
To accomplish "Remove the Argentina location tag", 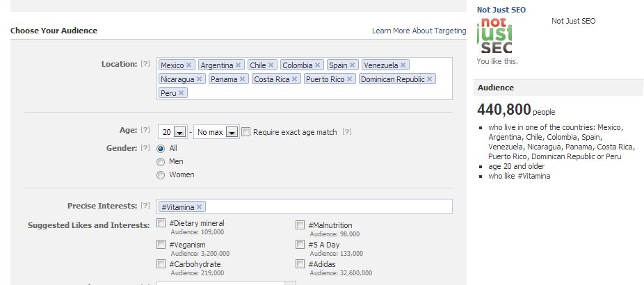I will (238, 65).
